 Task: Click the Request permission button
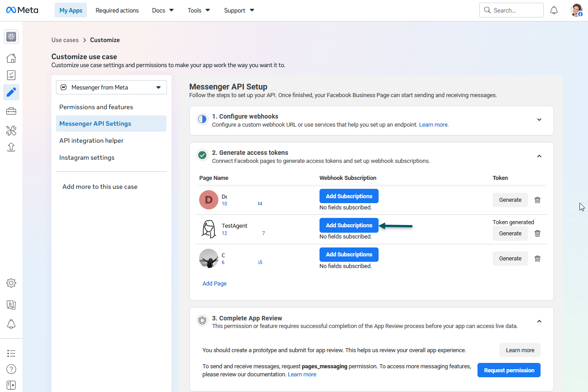pos(509,370)
